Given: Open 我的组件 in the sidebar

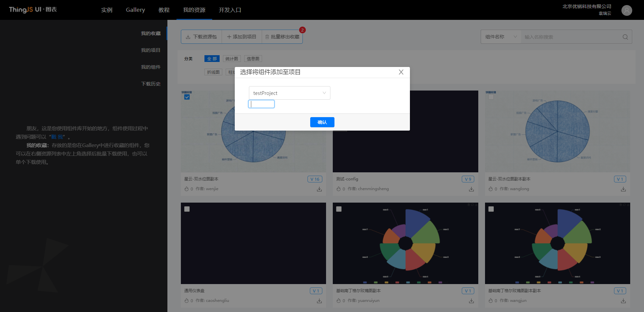Looking at the screenshot, I should click(151, 67).
